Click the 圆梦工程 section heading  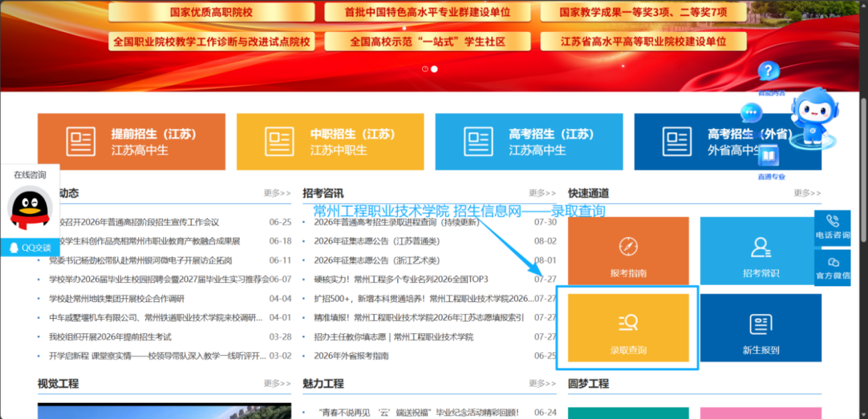(589, 383)
